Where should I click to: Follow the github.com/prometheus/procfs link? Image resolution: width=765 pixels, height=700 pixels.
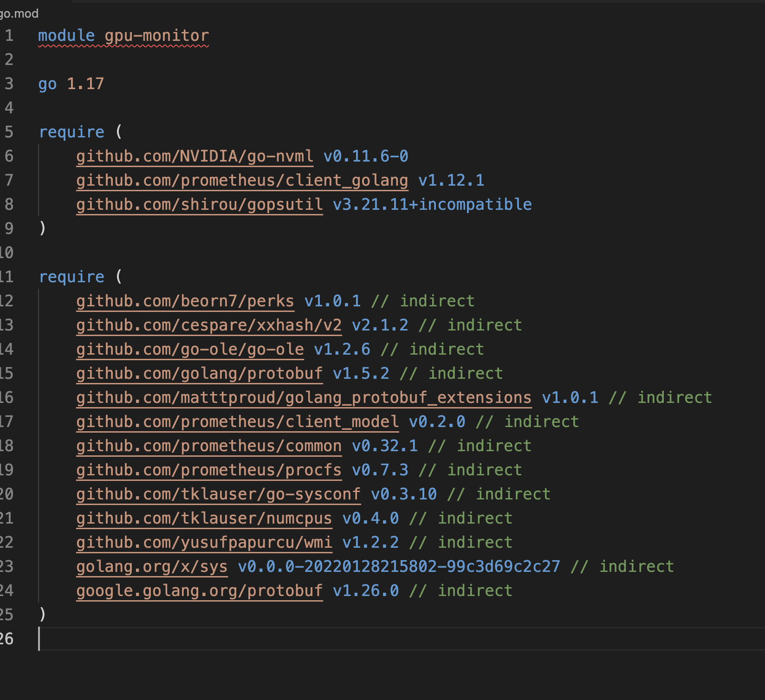pos(209,470)
